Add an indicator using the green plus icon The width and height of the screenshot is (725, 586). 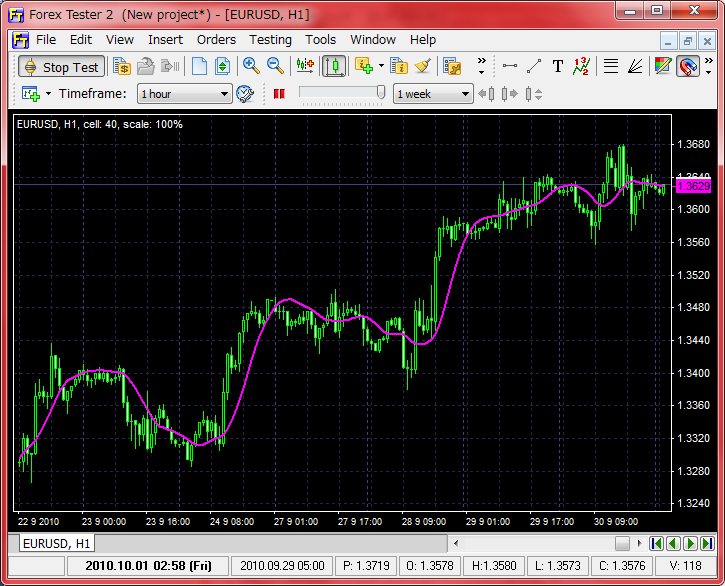point(364,67)
